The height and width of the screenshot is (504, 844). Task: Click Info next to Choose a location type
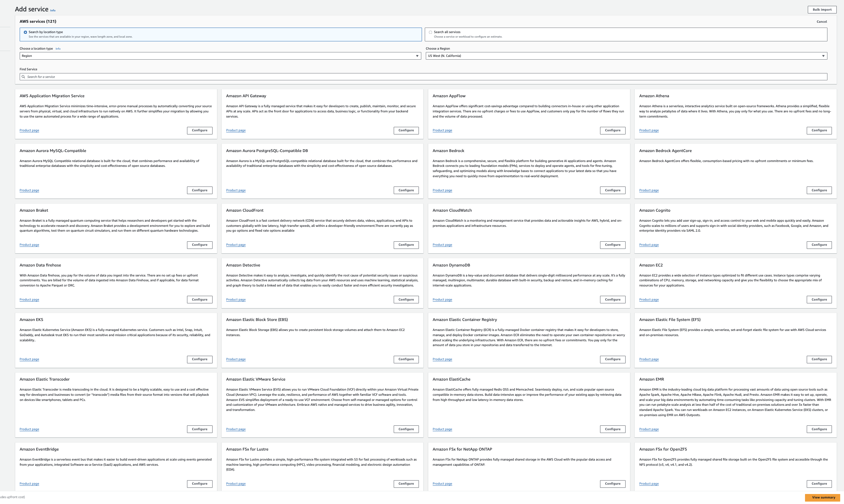(x=58, y=49)
